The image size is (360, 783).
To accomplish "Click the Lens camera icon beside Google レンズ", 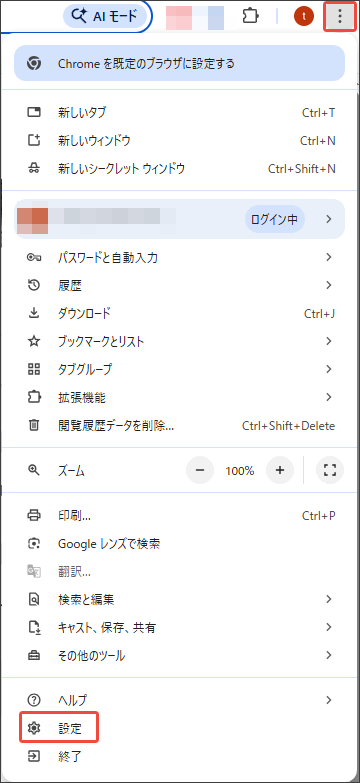I will click(x=33, y=543).
